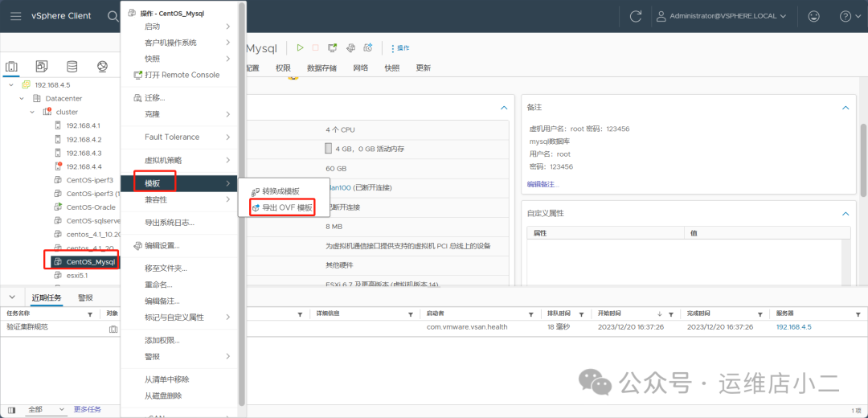Click the take snapshot toolbar icon
The height and width of the screenshot is (418, 868).
[x=368, y=48]
